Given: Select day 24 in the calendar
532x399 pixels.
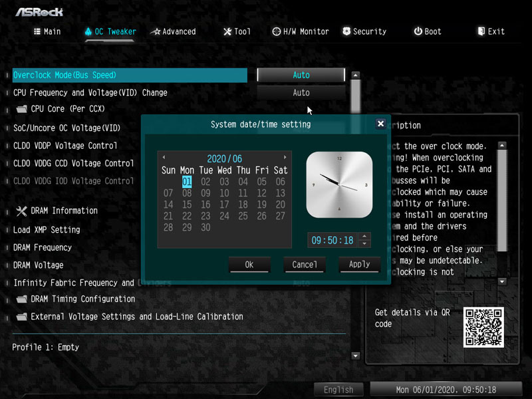Looking at the screenshot, I should (x=224, y=215).
